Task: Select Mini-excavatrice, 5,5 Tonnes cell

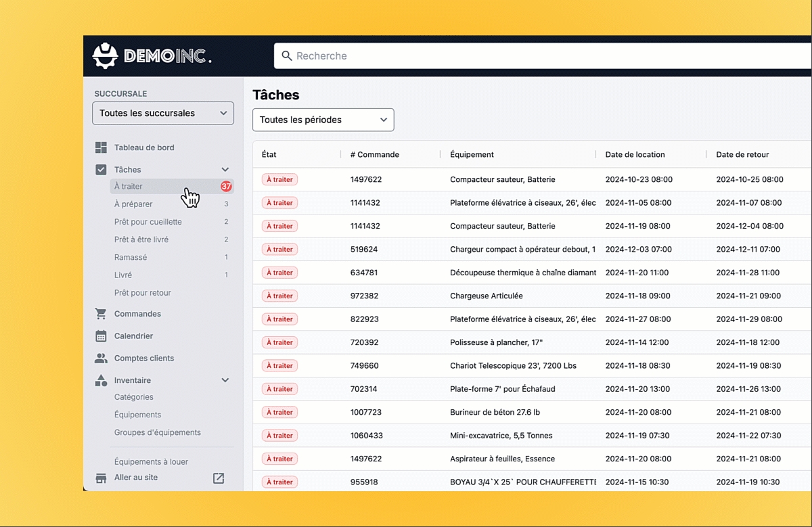Action: (501, 436)
